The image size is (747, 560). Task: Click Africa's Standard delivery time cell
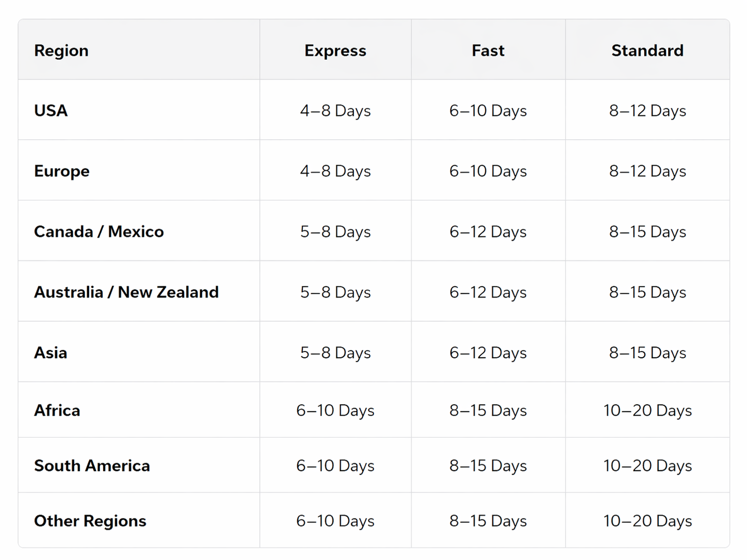coord(647,410)
